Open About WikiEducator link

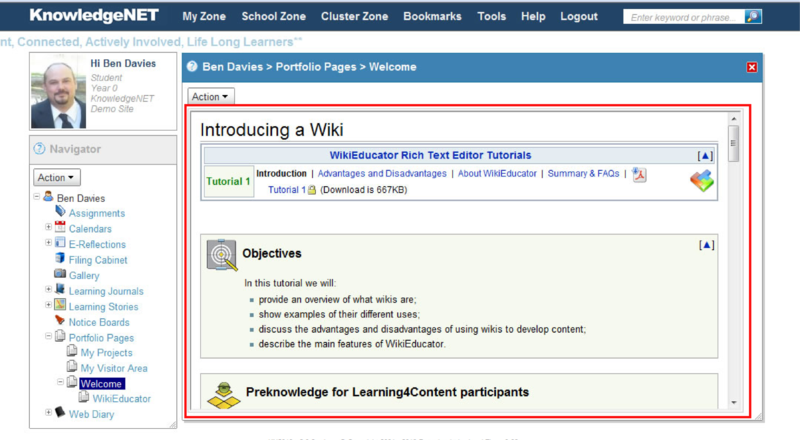pyautogui.click(x=497, y=174)
